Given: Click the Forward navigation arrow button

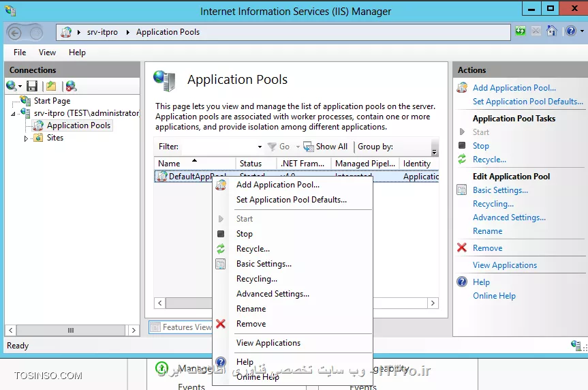Looking at the screenshot, I should tap(36, 33).
